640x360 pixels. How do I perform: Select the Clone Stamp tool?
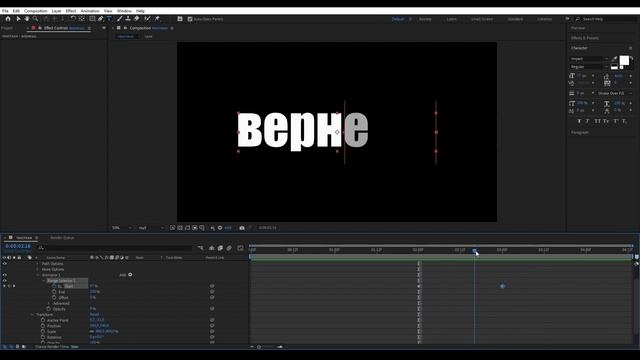click(x=128, y=19)
